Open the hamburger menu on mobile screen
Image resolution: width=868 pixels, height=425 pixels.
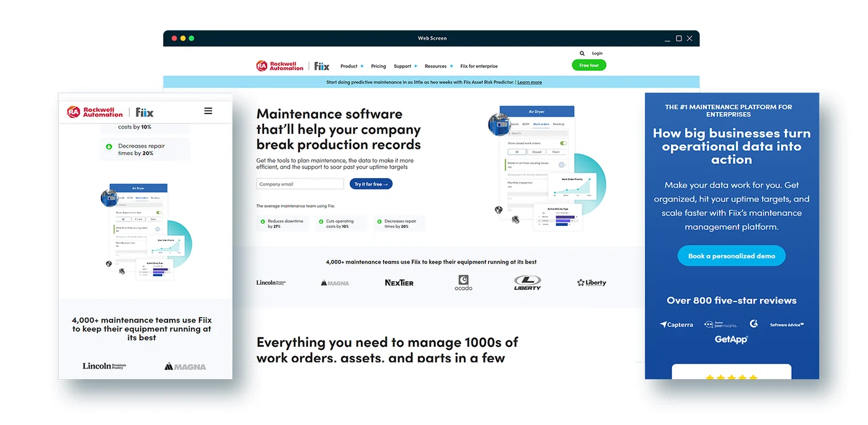pyautogui.click(x=208, y=111)
